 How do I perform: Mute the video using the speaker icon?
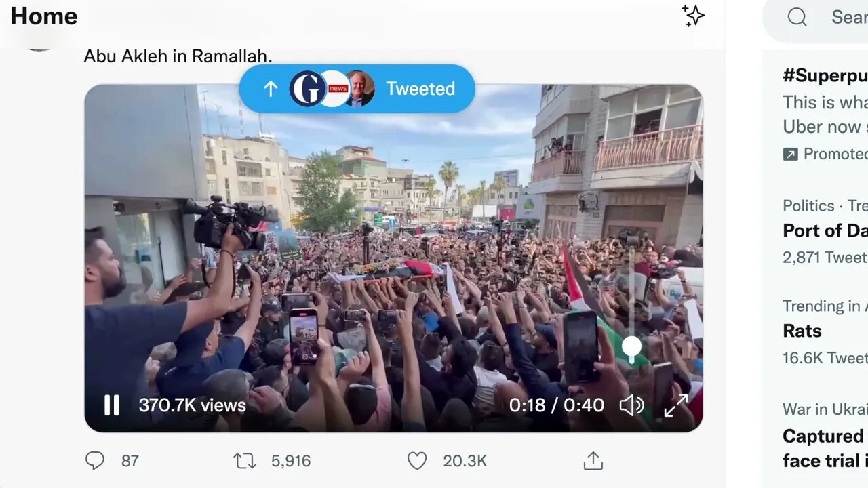(631, 405)
